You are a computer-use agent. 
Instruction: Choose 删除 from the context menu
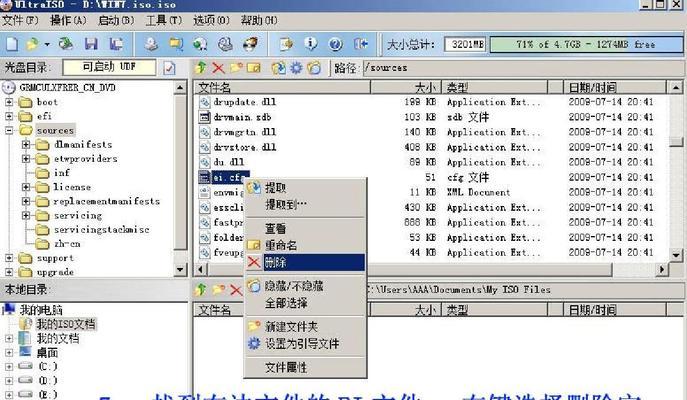point(305,262)
